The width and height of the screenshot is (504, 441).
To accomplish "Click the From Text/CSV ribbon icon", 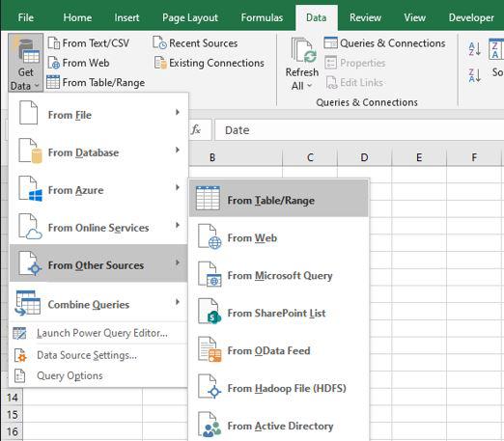I will [54, 43].
